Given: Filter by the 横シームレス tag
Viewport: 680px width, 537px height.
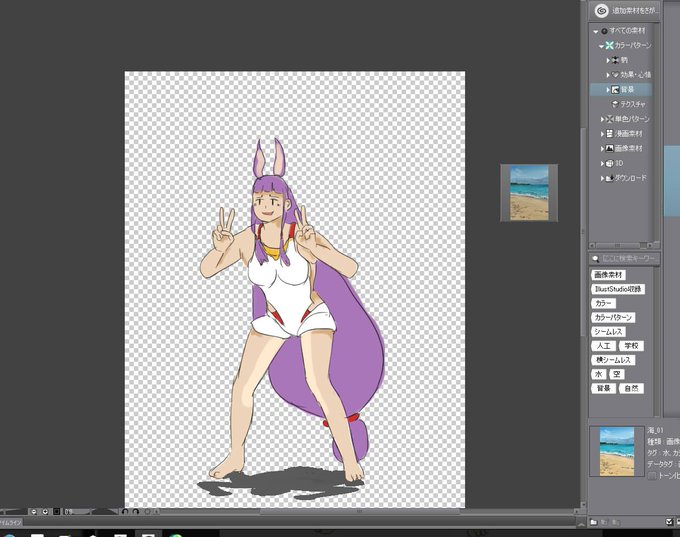Looking at the screenshot, I should (613, 360).
